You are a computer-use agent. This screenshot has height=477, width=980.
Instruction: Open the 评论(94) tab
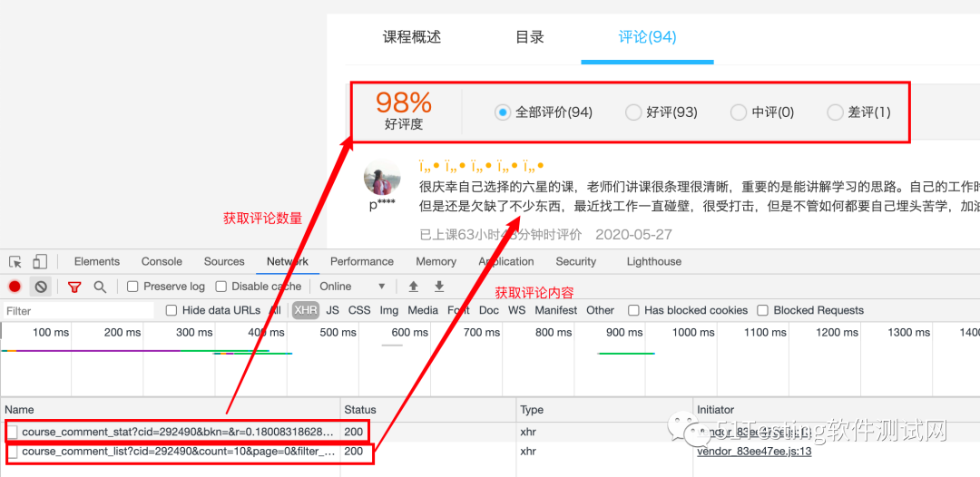[x=648, y=37]
